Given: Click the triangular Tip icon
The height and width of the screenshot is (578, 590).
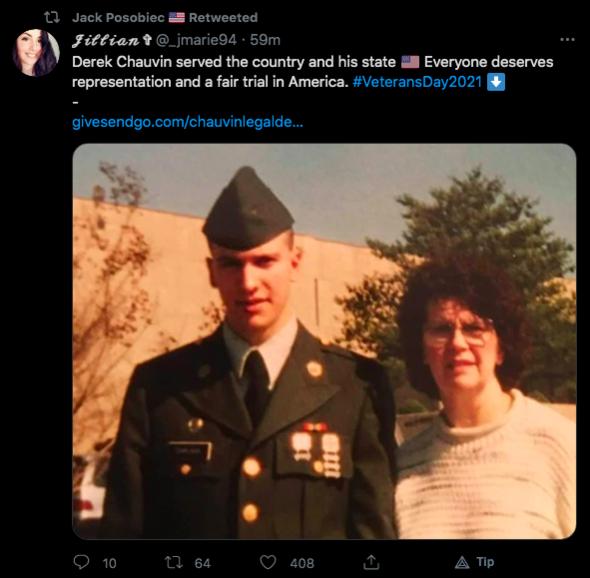Looking at the screenshot, I should [462, 563].
